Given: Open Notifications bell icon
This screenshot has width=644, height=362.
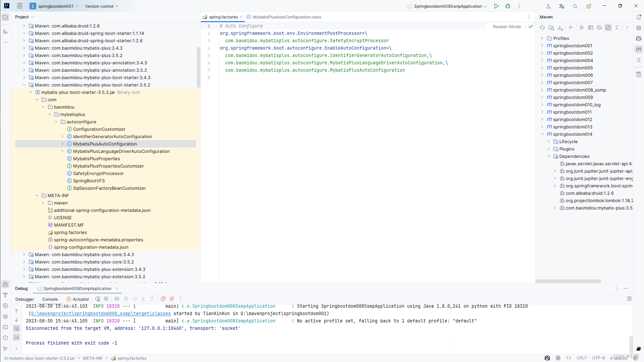Looking at the screenshot, I should click(639, 17).
